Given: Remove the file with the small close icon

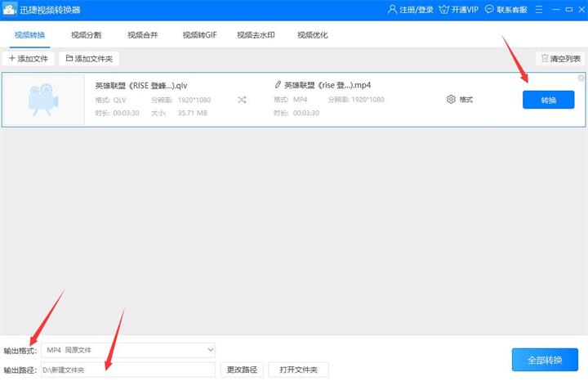Looking at the screenshot, I should tap(581, 78).
